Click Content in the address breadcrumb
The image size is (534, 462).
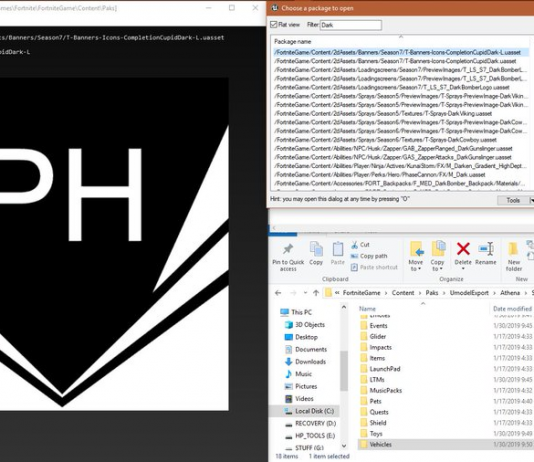pyautogui.click(x=403, y=293)
